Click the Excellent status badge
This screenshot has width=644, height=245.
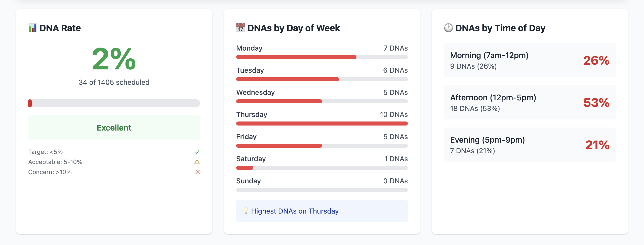point(114,128)
